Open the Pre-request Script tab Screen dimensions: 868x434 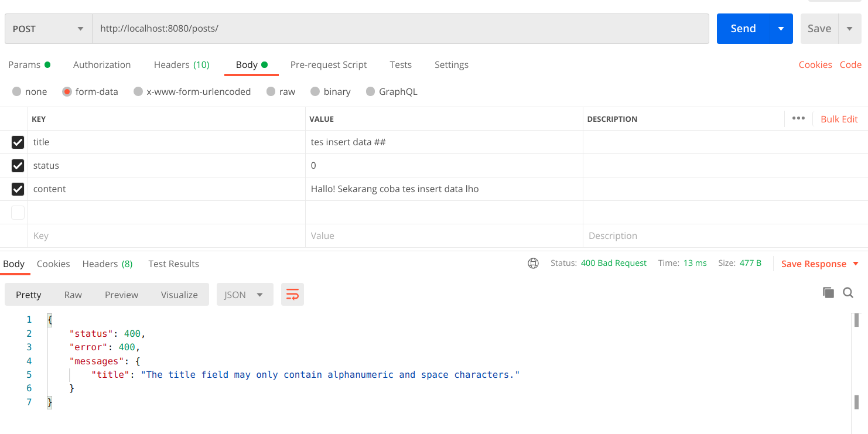point(329,64)
